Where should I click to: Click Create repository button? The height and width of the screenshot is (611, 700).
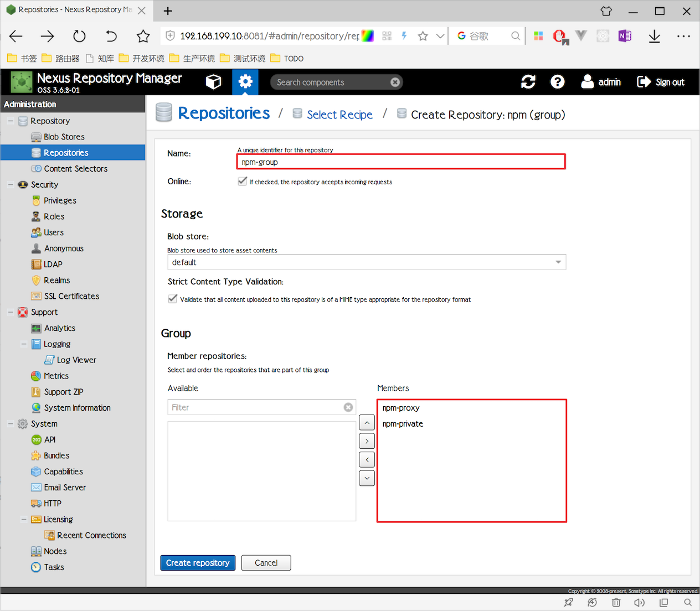198,563
